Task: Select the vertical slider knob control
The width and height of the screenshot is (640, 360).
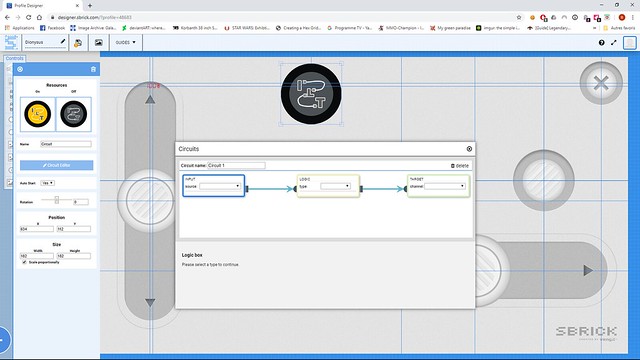Action: [x=149, y=201]
